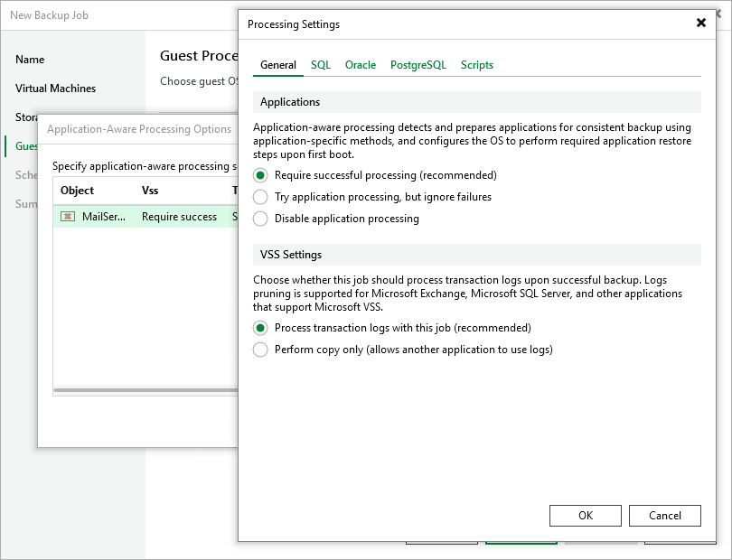Go to the Virtual Machines wizard step

coord(55,89)
